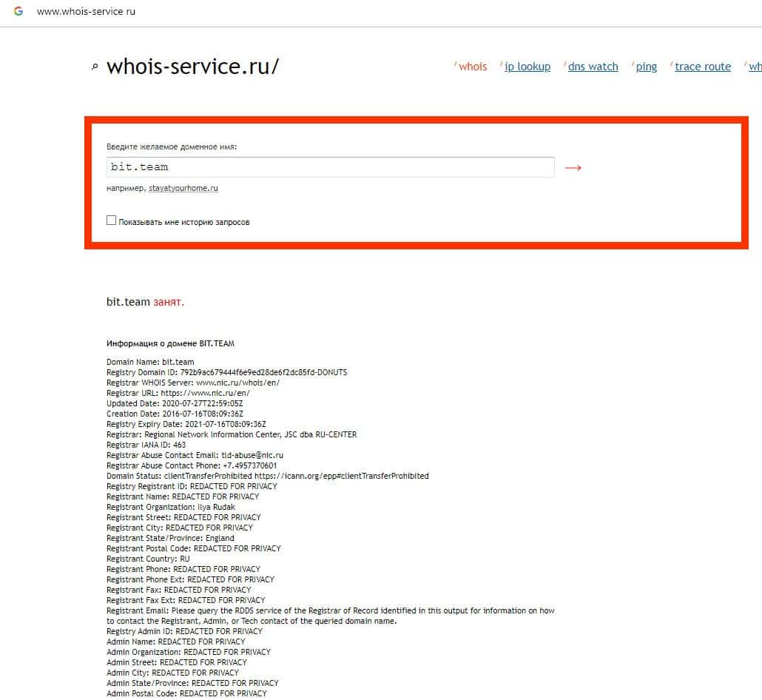Click the Creation Date 2016-07-16 line

coord(175,414)
